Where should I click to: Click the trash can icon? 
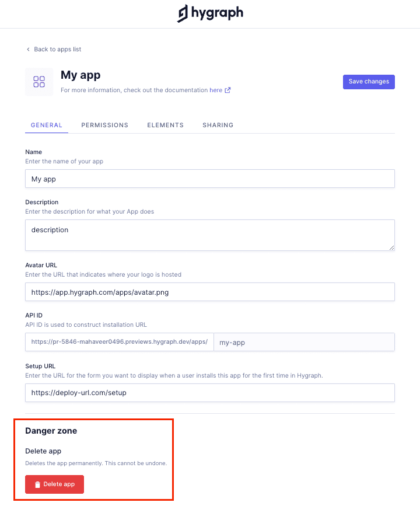[x=37, y=484]
